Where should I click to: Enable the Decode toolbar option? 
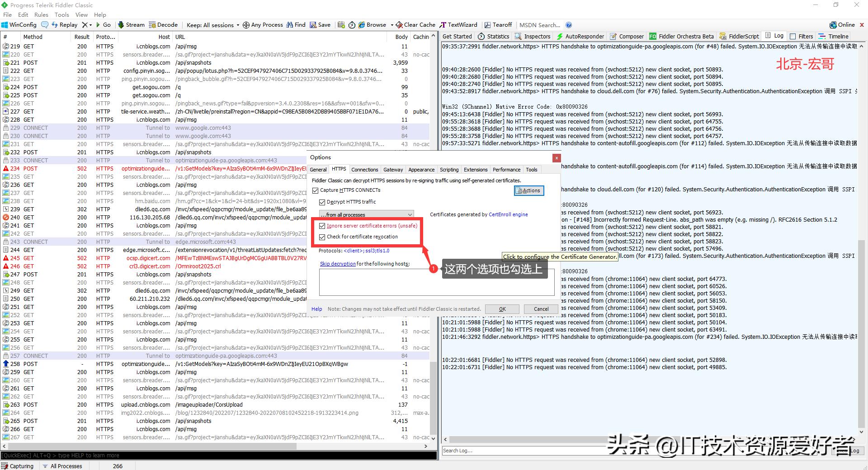pyautogui.click(x=163, y=25)
